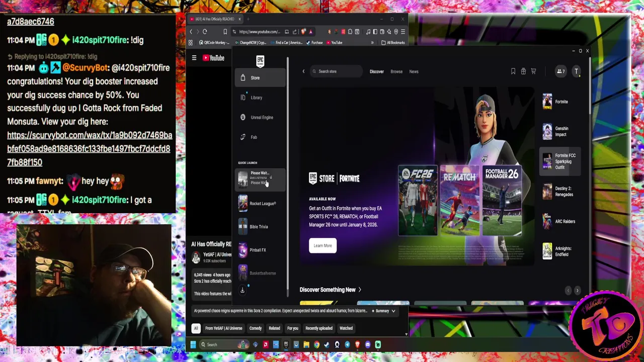
Task: Open Brave Rewards triangle icon
Action: pyautogui.click(x=310, y=32)
